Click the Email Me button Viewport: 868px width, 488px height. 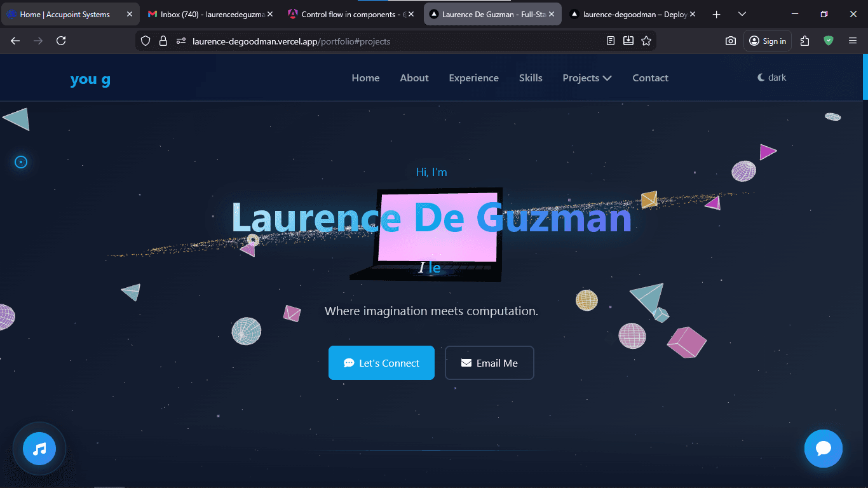click(x=489, y=363)
